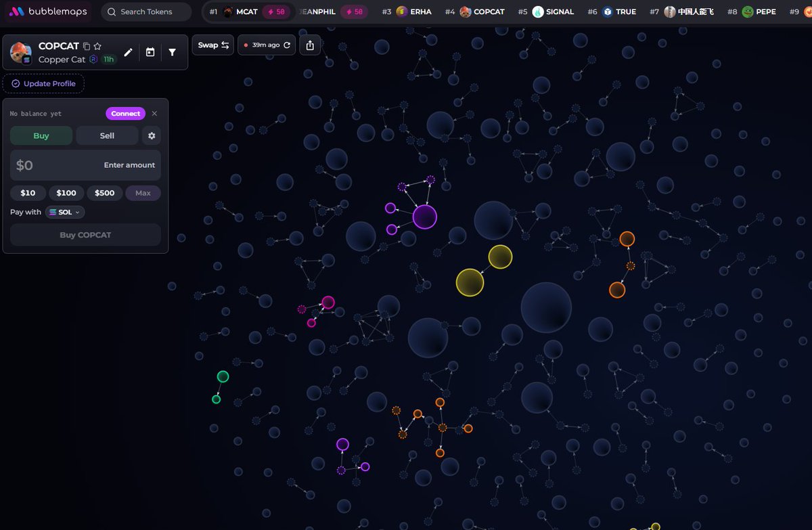
Task: Click the Connect wallet button
Action: 125,114
